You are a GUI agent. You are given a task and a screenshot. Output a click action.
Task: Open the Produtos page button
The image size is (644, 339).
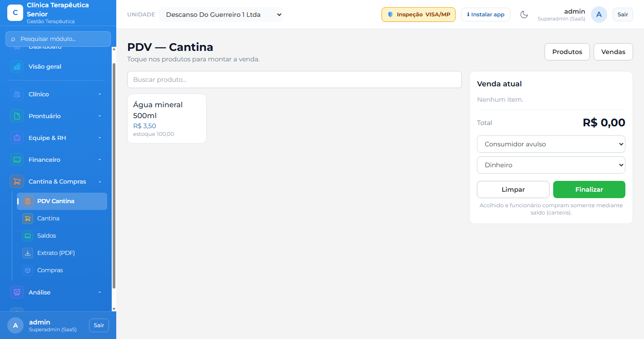click(x=567, y=52)
